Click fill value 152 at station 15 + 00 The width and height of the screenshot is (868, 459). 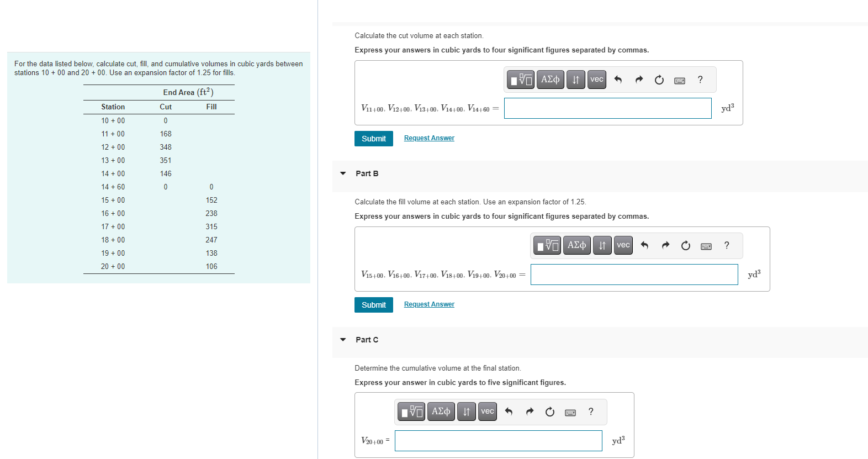click(211, 200)
